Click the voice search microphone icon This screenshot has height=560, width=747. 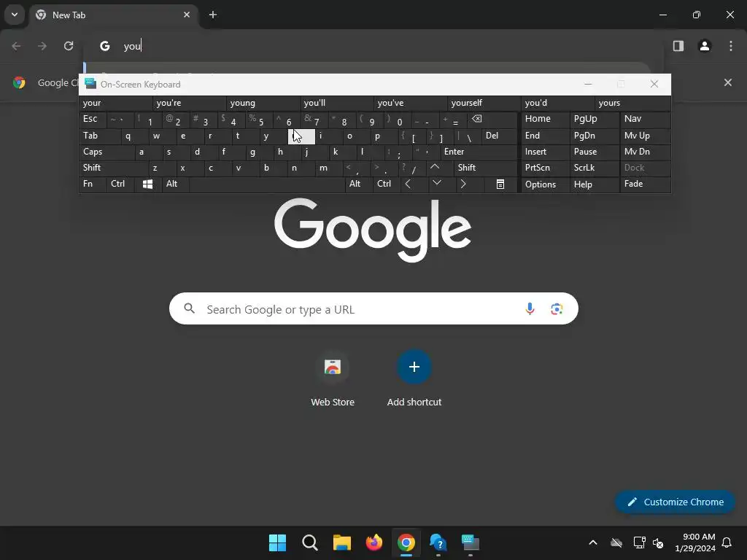(x=530, y=309)
